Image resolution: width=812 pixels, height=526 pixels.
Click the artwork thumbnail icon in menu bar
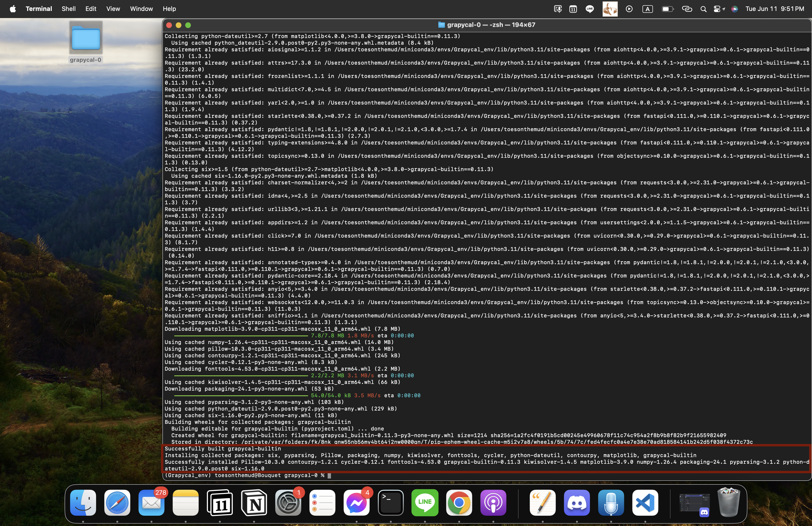(610, 9)
